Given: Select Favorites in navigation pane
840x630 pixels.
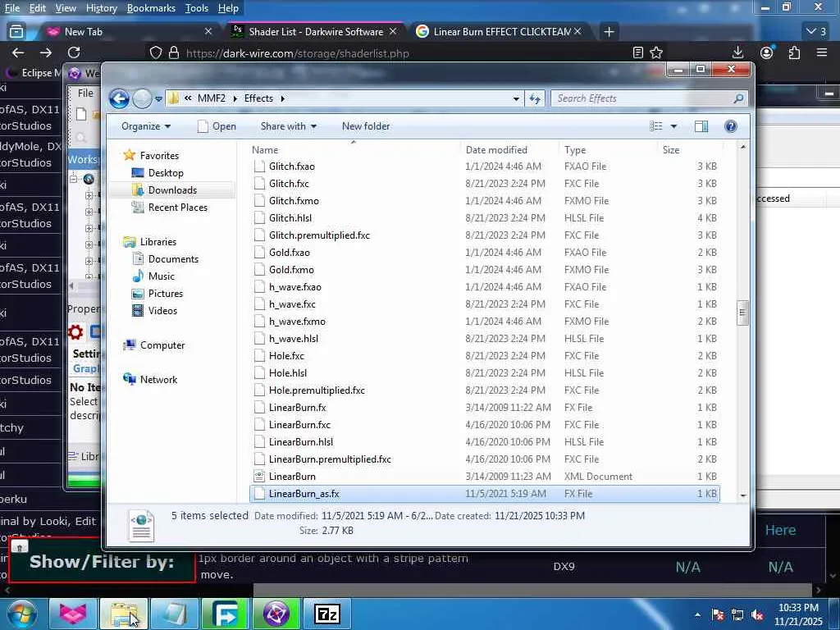Looking at the screenshot, I should pyautogui.click(x=159, y=155).
